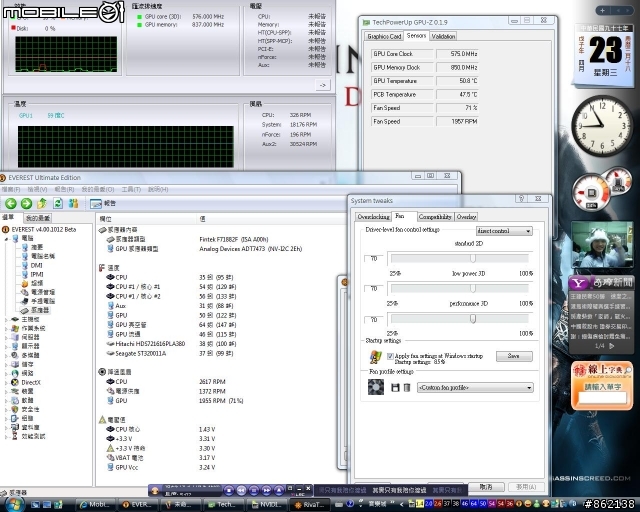Click the Save button in startup settings

coord(514,356)
